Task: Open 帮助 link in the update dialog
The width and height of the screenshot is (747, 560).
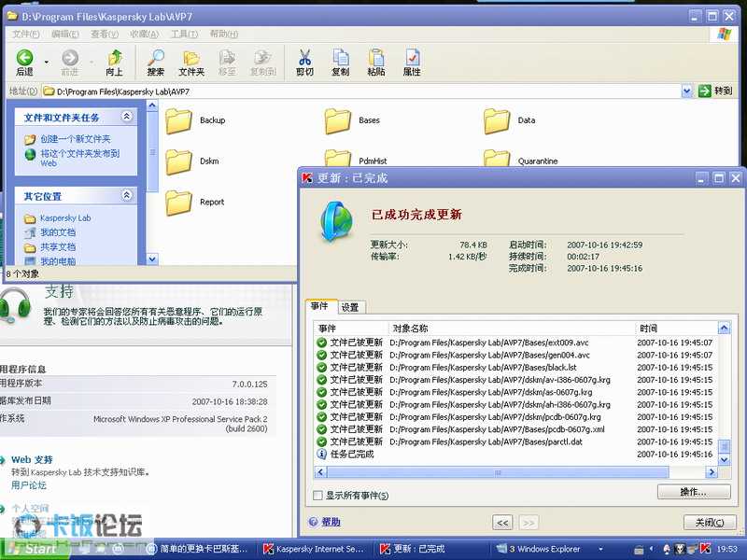Action: pyautogui.click(x=331, y=522)
